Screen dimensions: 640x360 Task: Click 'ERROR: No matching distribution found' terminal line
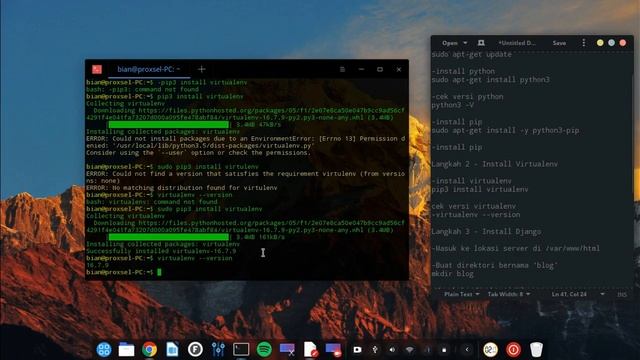tap(182, 188)
